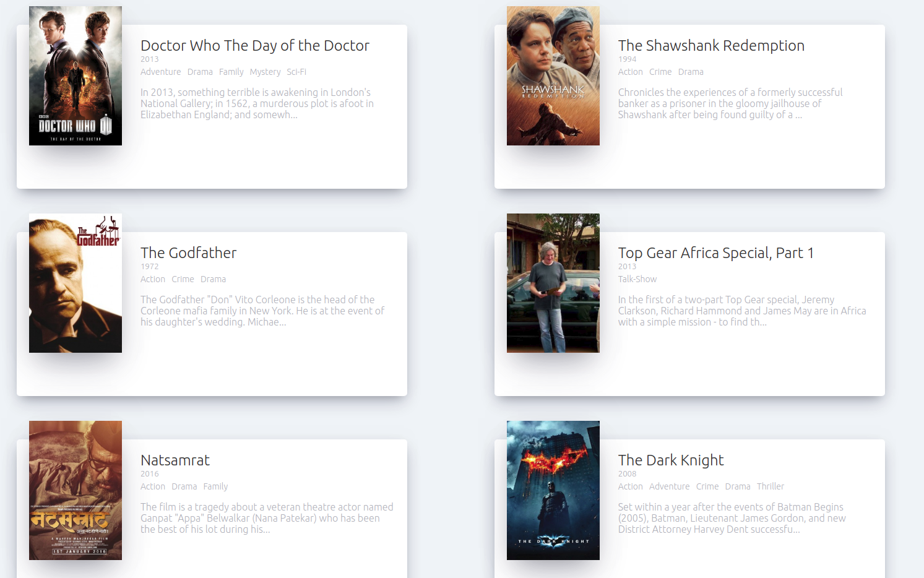Select The Dark Knight synopsis text

(732, 518)
